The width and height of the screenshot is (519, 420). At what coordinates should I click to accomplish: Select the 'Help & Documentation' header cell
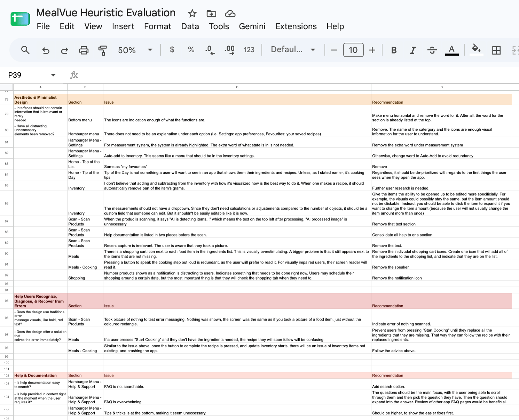(40, 375)
